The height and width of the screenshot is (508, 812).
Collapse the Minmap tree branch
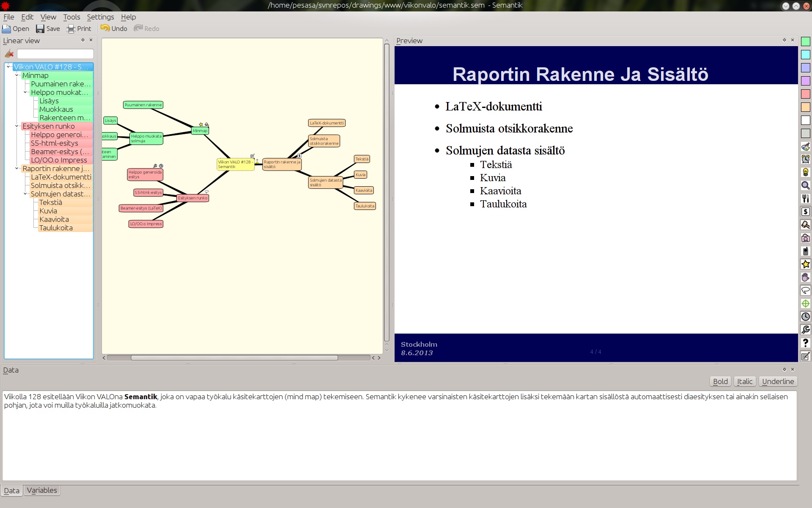(x=17, y=75)
